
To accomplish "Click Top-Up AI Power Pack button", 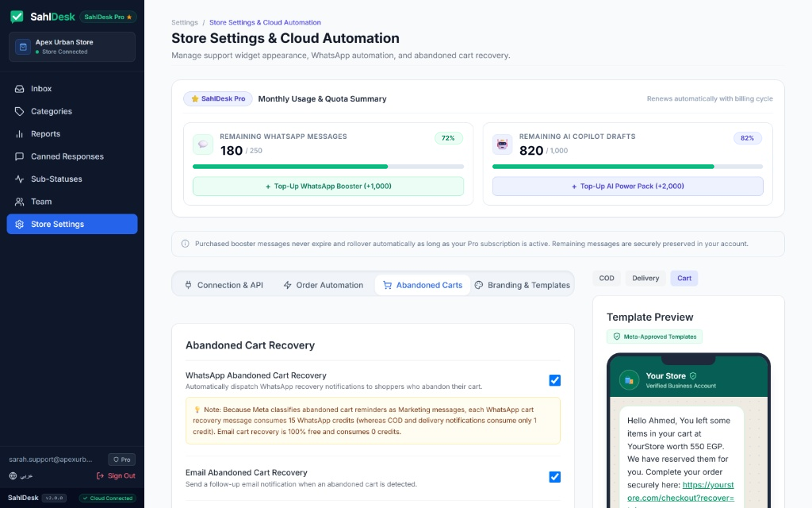I will point(628,186).
